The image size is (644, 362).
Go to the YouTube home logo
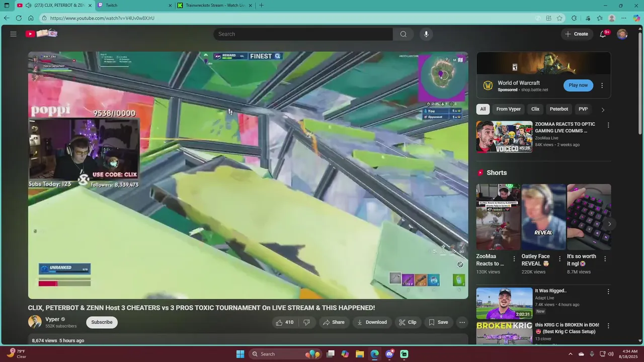tap(42, 34)
